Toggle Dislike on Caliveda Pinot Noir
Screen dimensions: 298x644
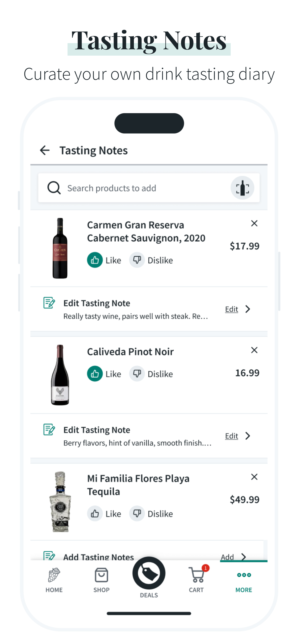pyautogui.click(x=137, y=374)
